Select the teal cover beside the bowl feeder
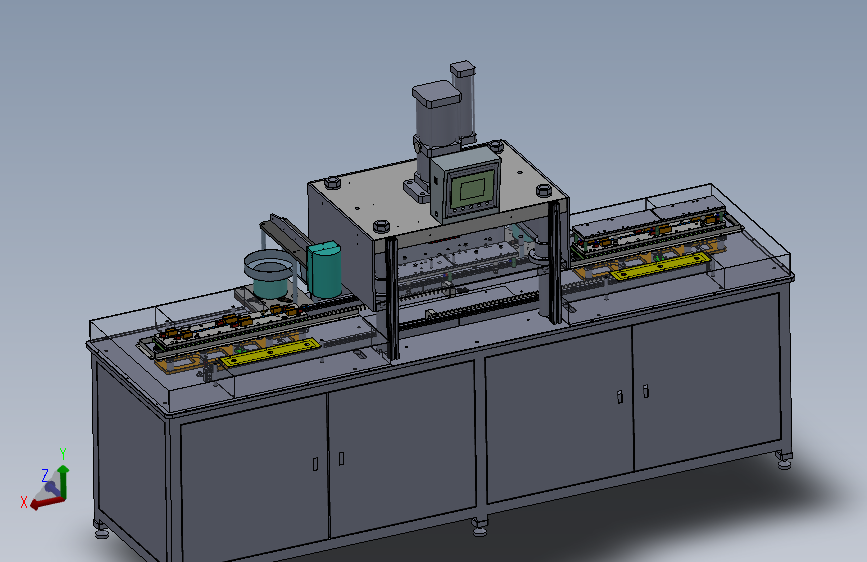Screen dimensions: 867x562 tap(324, 269)
